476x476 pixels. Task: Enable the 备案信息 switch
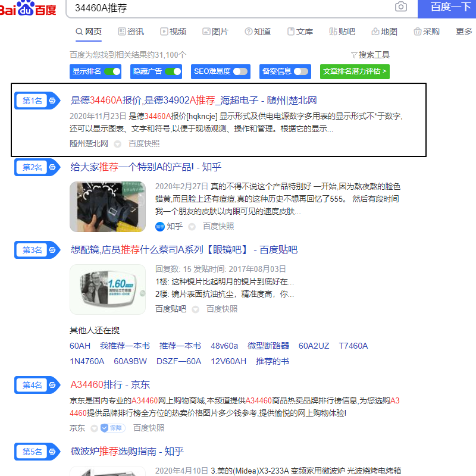[301, 71]
